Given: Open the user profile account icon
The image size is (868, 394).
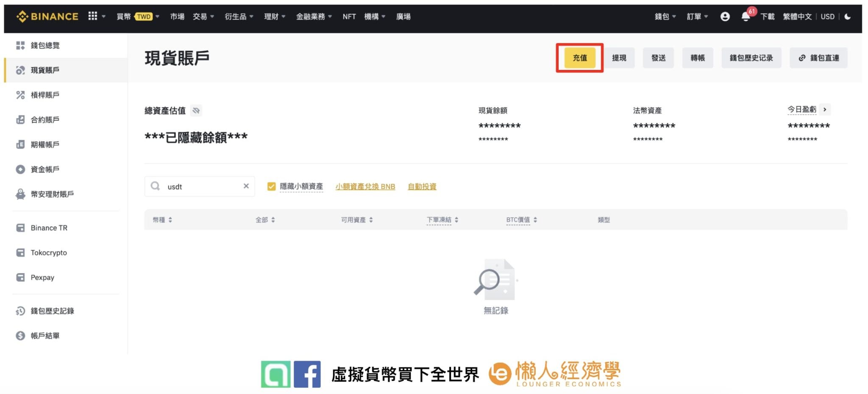Looking at the screenshot, I should [725, 17].
